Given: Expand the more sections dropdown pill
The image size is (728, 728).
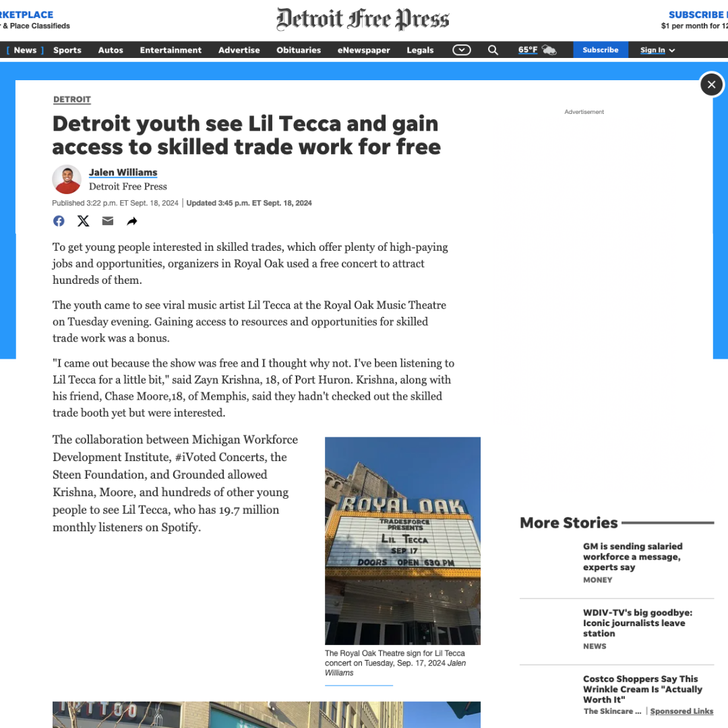Looking at the screenshot, I should coord(462,50).
